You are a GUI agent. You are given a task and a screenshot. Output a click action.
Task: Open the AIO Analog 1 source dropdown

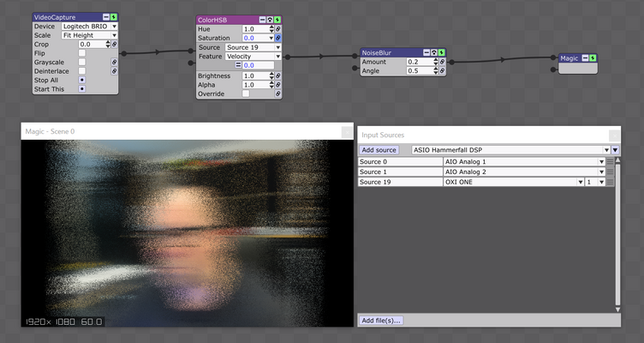(524, 161)
